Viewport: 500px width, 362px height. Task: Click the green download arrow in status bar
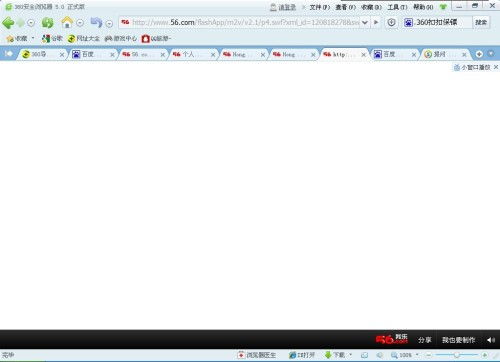(328, 355)
